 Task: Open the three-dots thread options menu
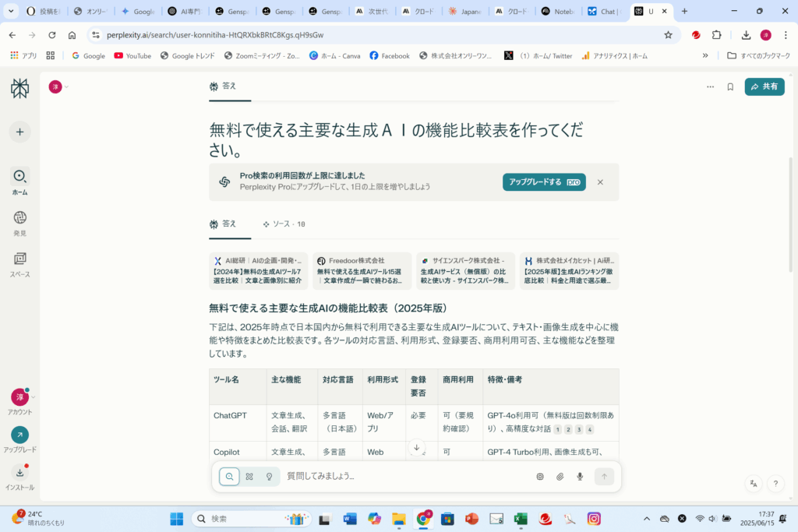coord(710,87)
